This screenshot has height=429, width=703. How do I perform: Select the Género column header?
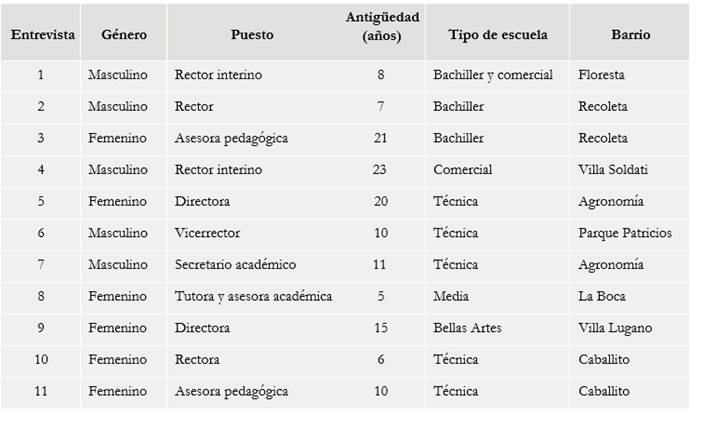124,34
